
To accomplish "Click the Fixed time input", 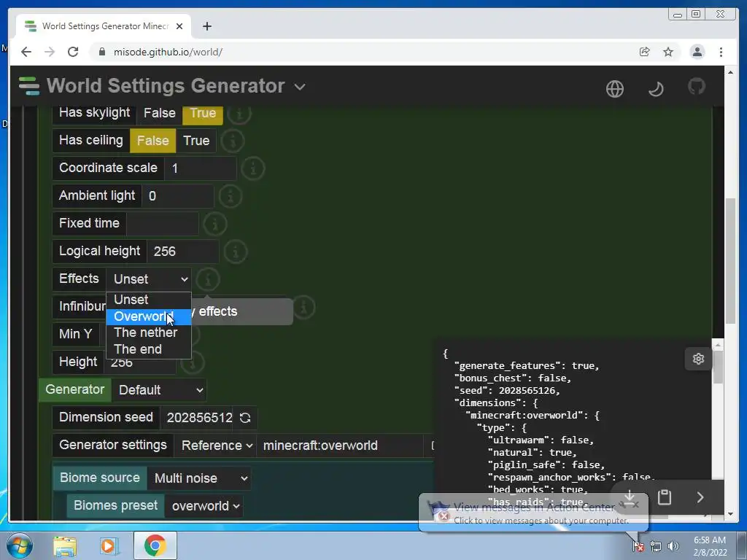I will [163, 223].
